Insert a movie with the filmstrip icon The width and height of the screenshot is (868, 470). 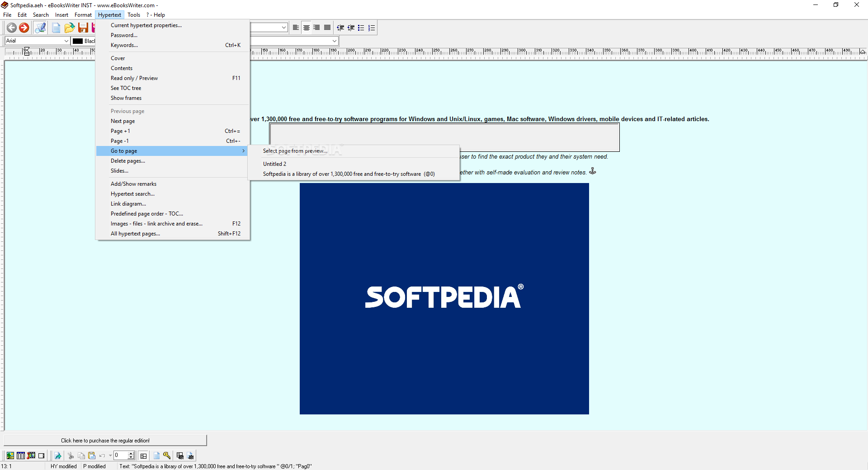(x=31, y=456)
